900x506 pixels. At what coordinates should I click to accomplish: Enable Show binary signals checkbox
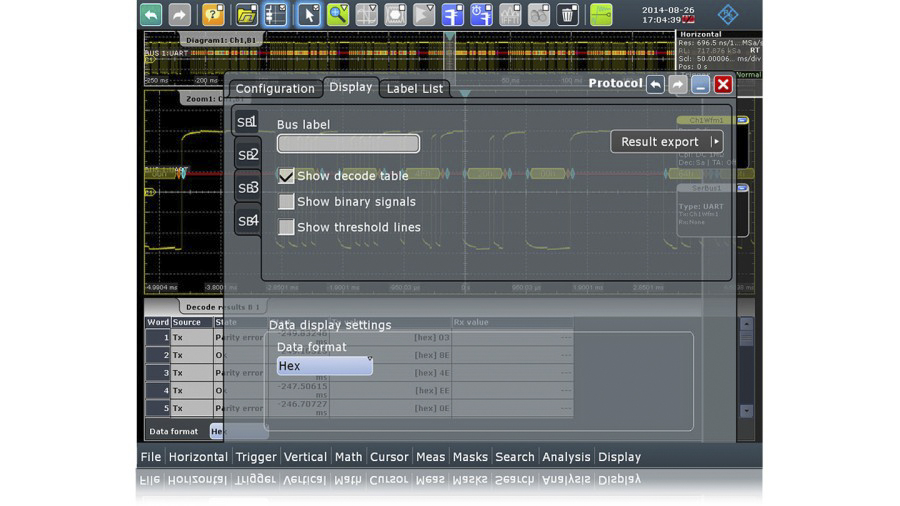pos(287,202)
